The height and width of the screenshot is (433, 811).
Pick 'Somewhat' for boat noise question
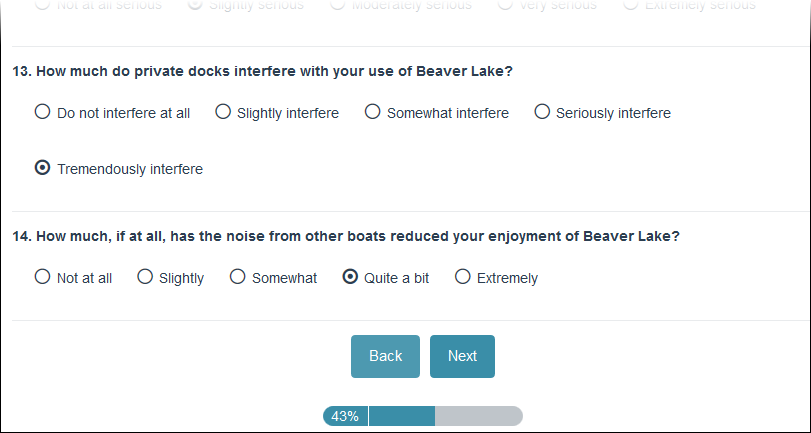238,277
